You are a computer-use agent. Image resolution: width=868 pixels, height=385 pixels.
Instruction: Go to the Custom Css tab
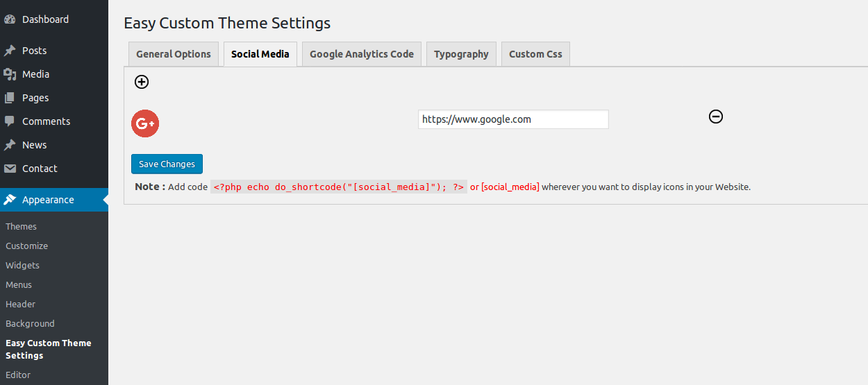click(x=535, y=54)
